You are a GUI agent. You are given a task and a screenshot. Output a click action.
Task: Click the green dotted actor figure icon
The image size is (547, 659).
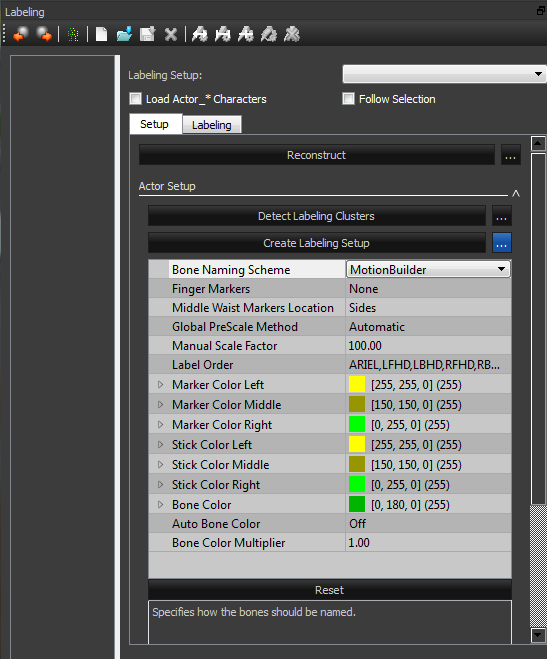(x=73, y=34)
